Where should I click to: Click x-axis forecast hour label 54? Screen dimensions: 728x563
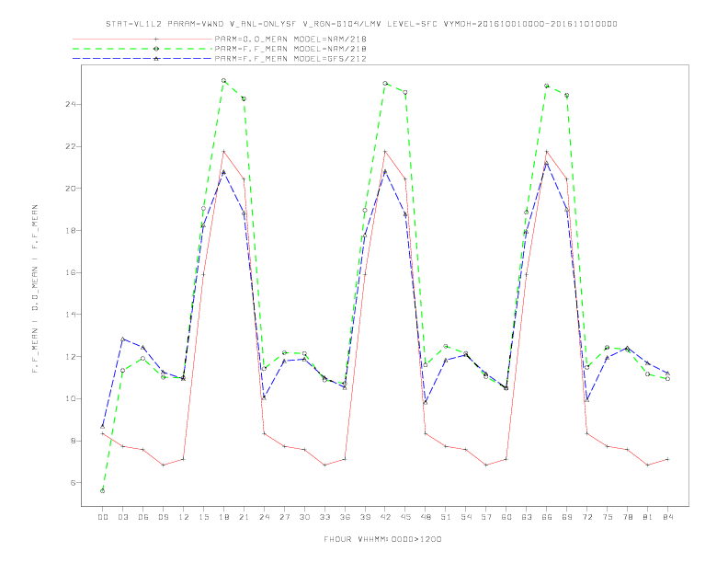tap(466, 517)
